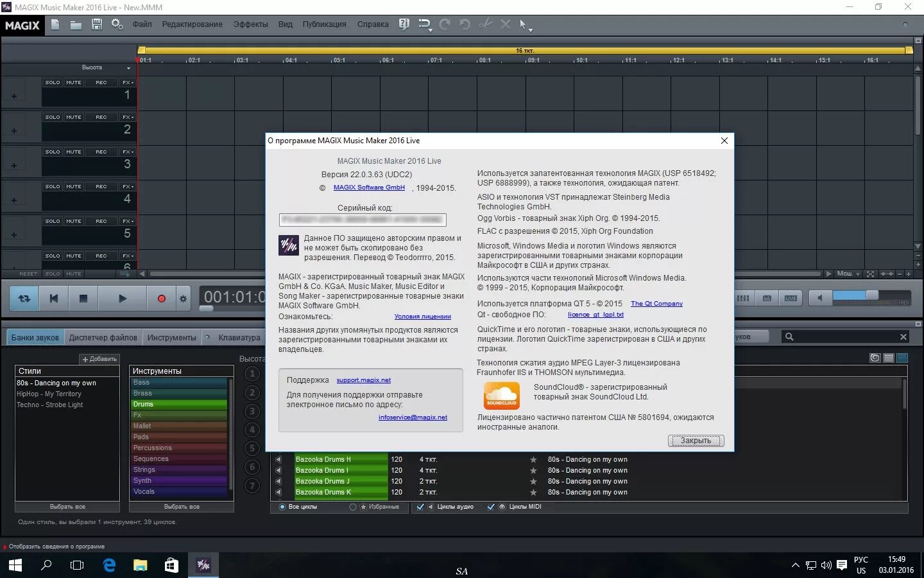Open File Explorer from taskbar
The height and width of the screenshot is (578, 924).
pyautogui.click(x=141, y=565)
